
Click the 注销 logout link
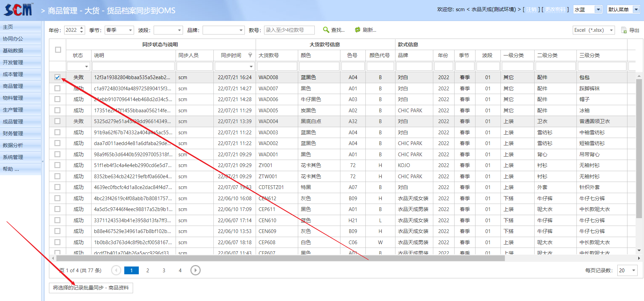point(531,9)
